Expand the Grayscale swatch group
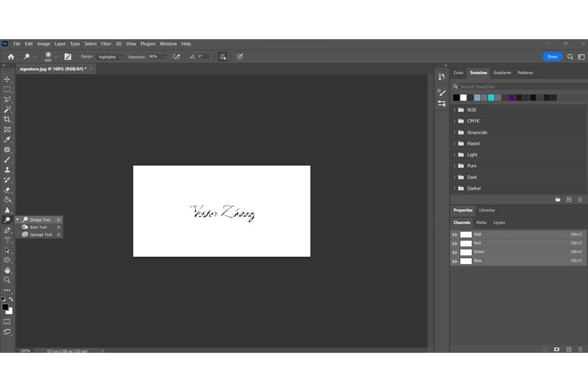Screen dimensions: 588x392 455,133
